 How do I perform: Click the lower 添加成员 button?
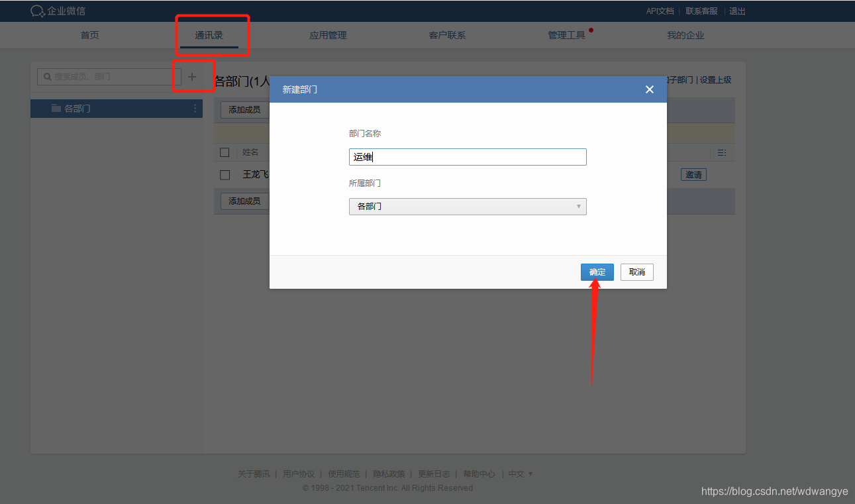click(x=244, y=201)
